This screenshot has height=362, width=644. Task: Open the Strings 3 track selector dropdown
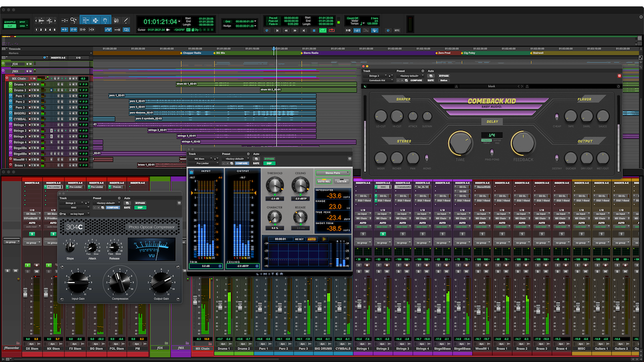[x=377, y=76]
